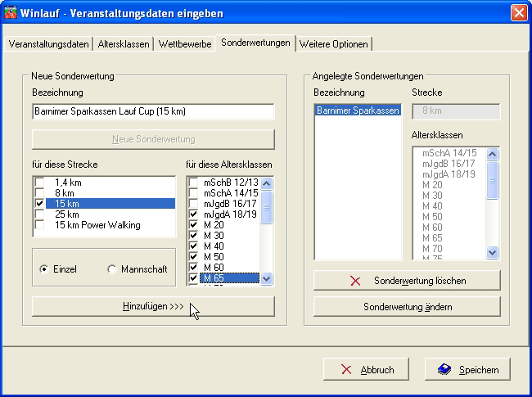This screenshot has width=532, height=397.
Task: Click the book icon on Speichern button
Action: 443,369
